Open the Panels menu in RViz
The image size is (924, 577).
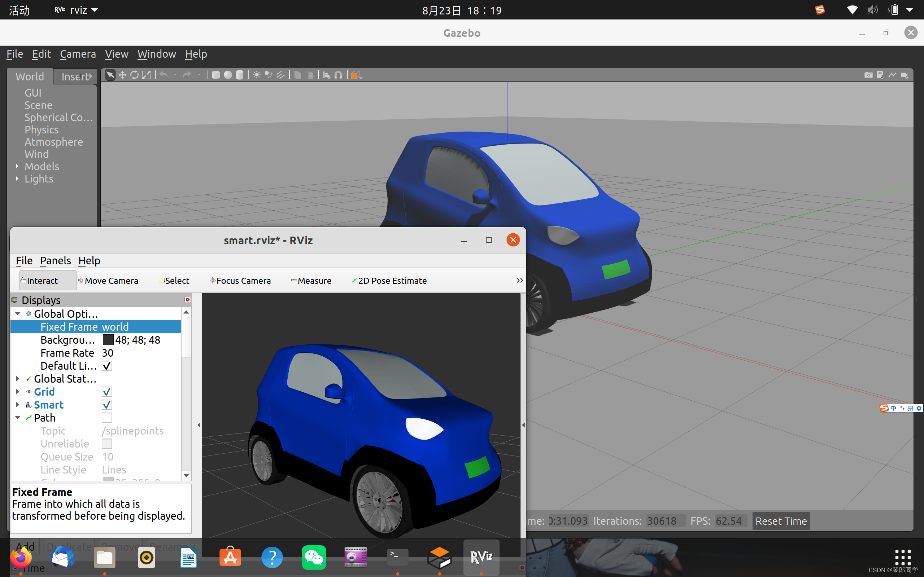(55, 261)
